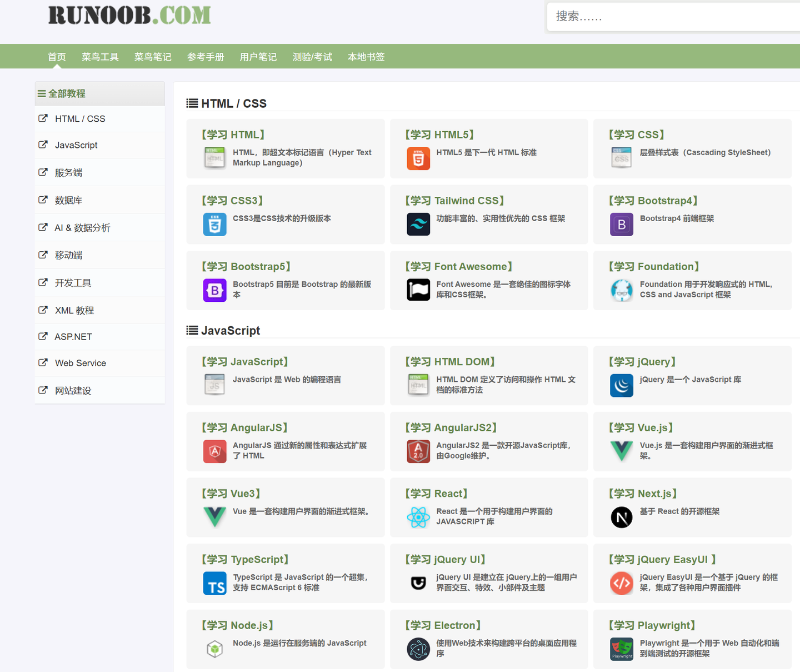The image size is (800, 672).
Task: Click the Foundation yeti icon
Action: point(622,290)
